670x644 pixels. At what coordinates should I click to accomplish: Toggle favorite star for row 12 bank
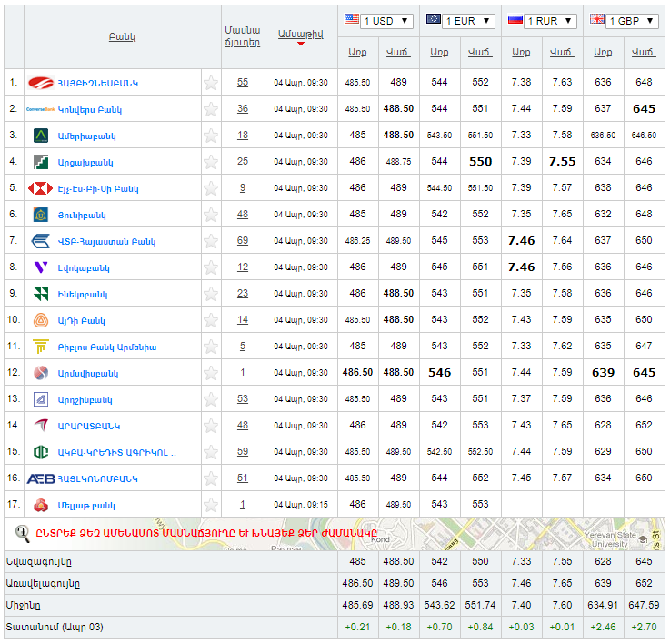point(211,373)
